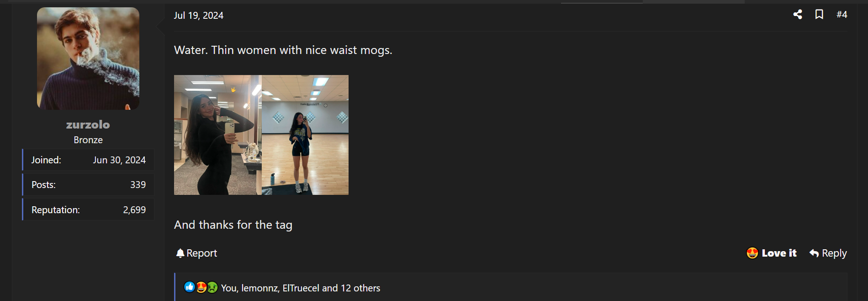Click the Reputation value 2,699
The width and height of the screenshot is (868, 301).
[134, 210]
